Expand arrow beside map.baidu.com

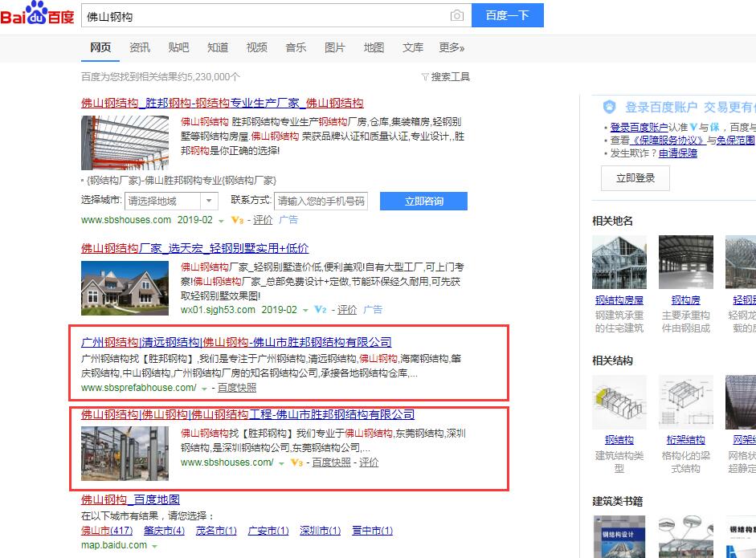[x=154, y=546]
